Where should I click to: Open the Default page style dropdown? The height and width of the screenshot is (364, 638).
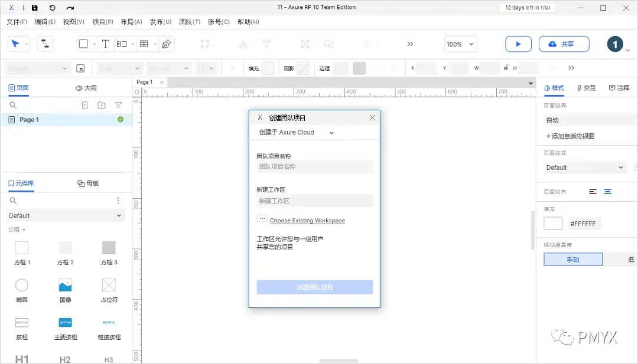tap(584, 168)
